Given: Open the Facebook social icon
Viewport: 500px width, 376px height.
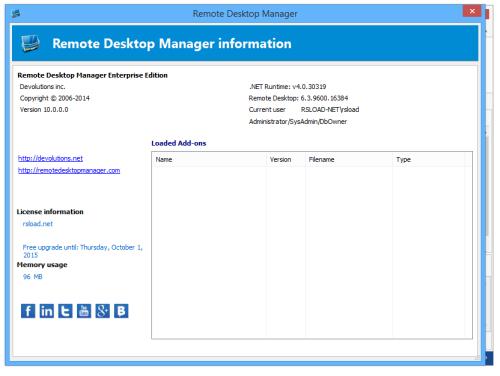Looking at the screenshot, I should (x=28, y=311).
